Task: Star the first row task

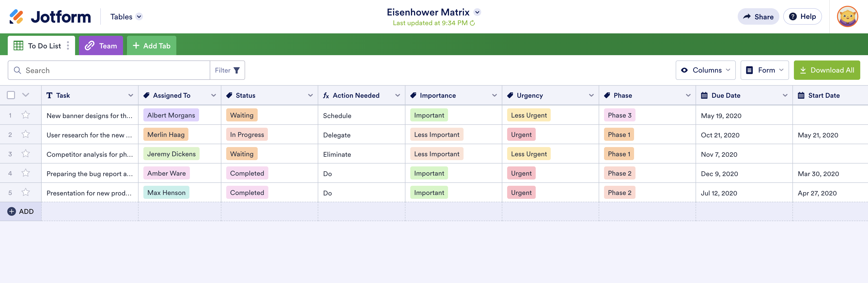Action: pos(26,115)
